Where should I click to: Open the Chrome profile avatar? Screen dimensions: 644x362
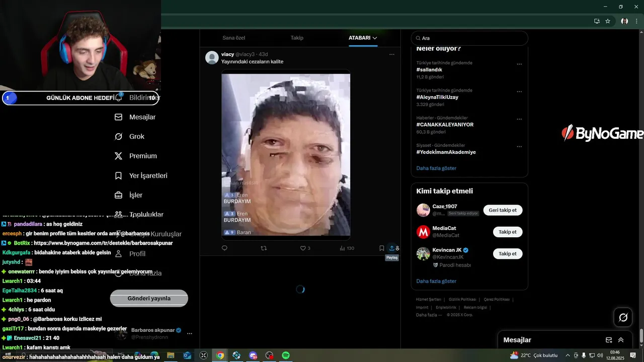pyautogui.click(x=624, y=21)
